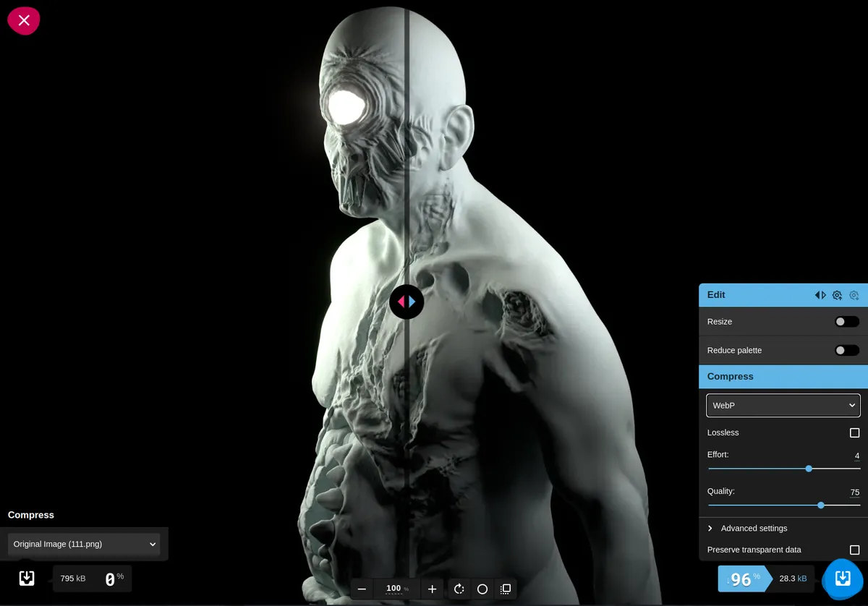Click the 28.3 kB file size text
The image size is (868, 606).
[793, 579]
